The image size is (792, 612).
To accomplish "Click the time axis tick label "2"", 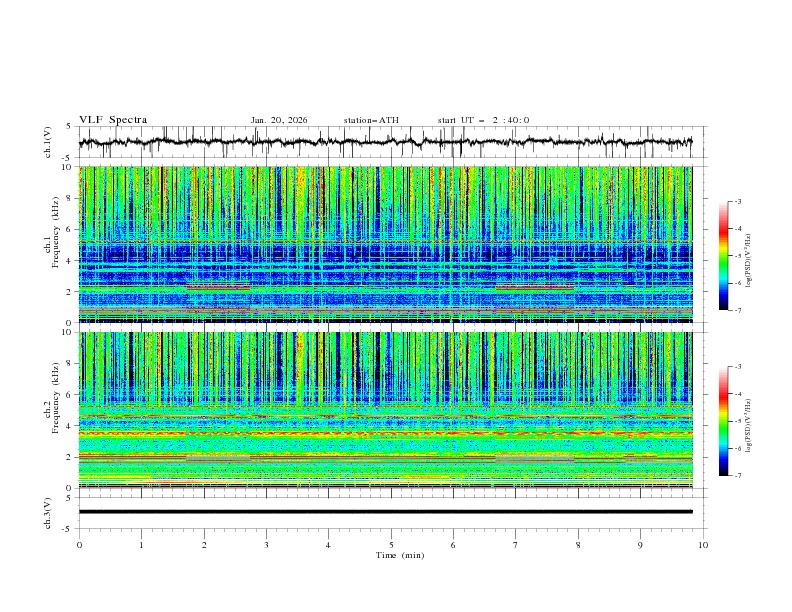I will point(204,545).
